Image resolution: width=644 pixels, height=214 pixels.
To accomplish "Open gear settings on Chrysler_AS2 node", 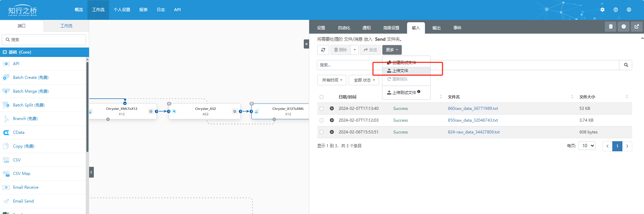I will tap(235, 111).
